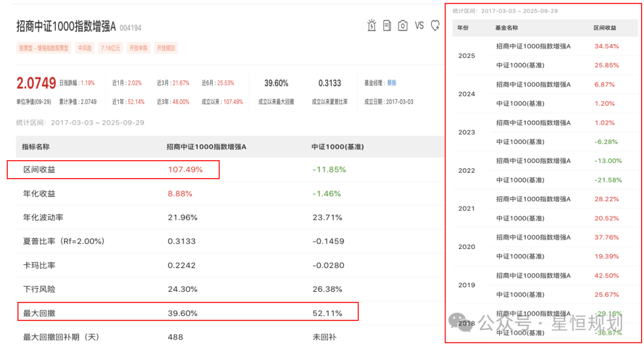Click the 2024 benchmark return 1.20%
The height and width of the screenshot is (349, 644).
coord(605,104)
